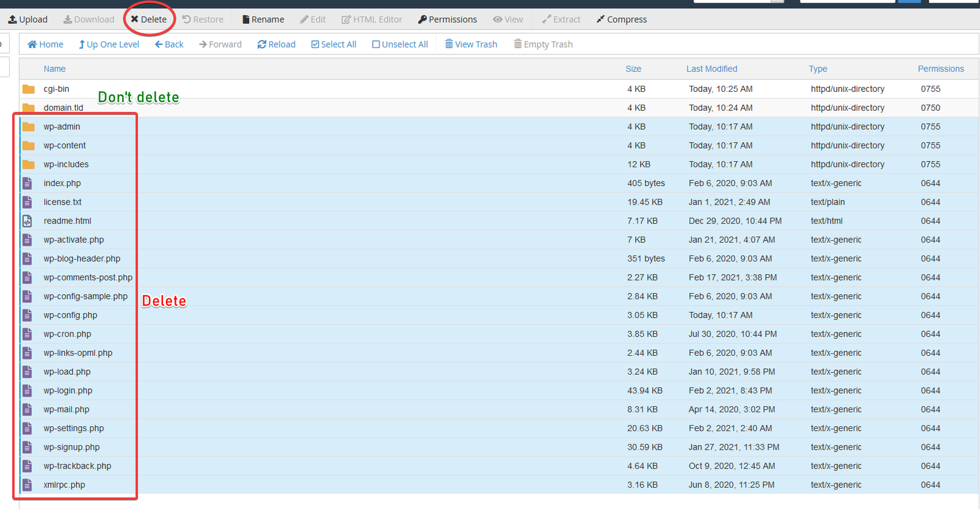The width and height of the screenshot is (980, 509).
Task: Select the xmlrpc.php file name
Action: pyautogui.click(x=64, y=485)
